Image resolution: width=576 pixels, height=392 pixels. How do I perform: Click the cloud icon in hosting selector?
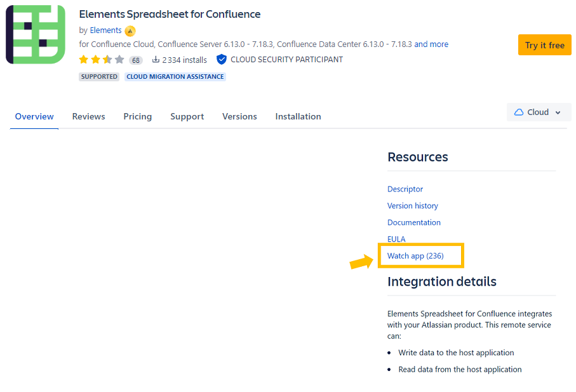click(519, 112)
